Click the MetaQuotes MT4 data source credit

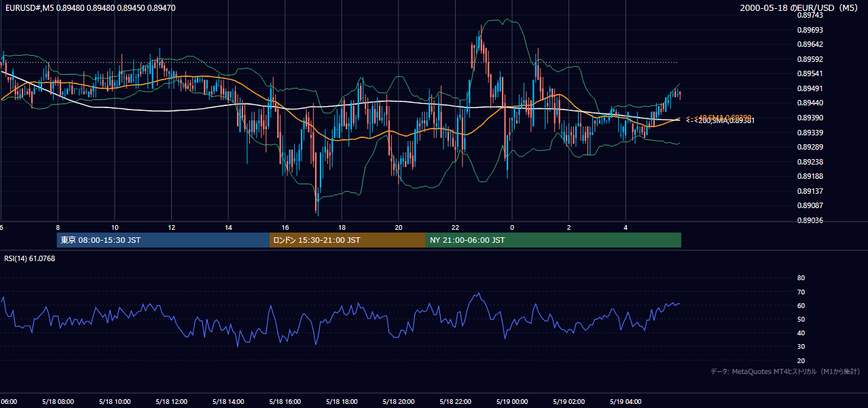(785, 371)
